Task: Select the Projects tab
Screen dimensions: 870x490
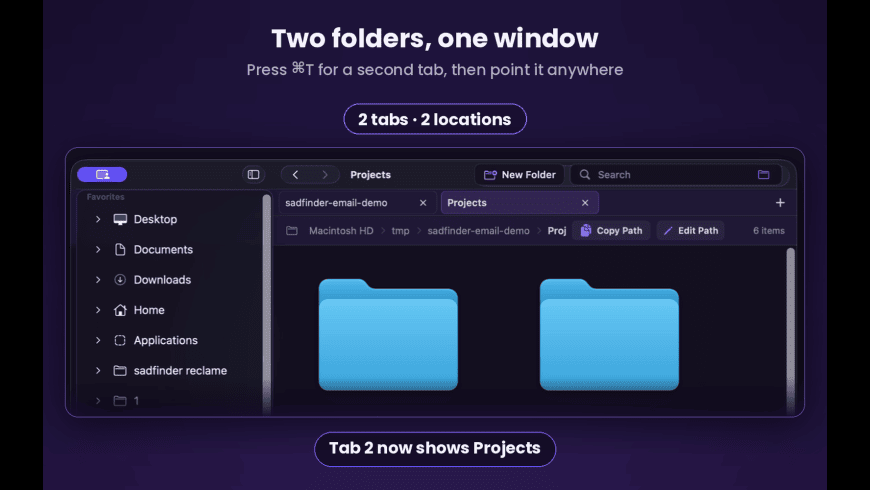Action: 519,203
